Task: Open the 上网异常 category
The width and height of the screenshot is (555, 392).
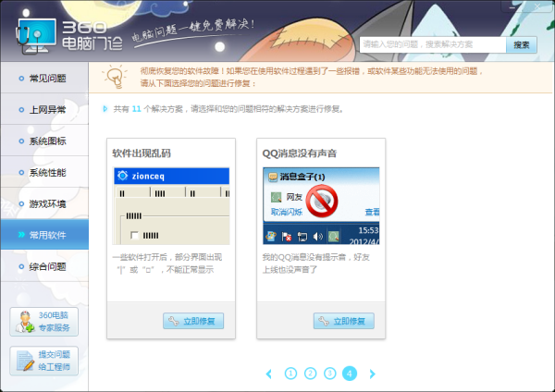Action: tap(44, 109)
